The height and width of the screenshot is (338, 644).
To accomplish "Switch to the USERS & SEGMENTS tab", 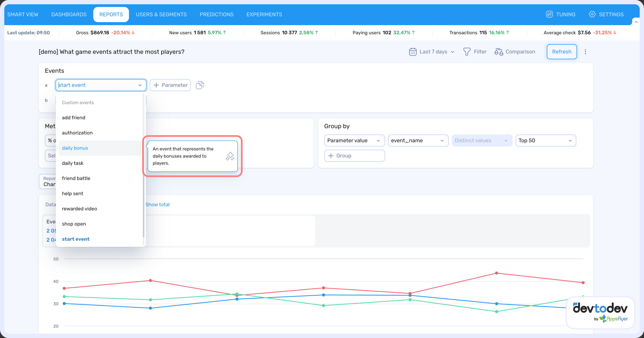I will (x=161, y=14).
